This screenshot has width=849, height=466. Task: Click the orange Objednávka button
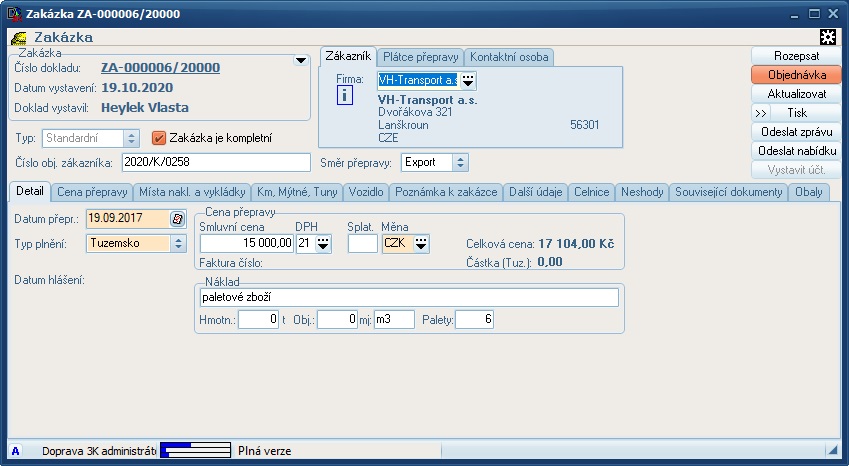click(x=796, y=75)
